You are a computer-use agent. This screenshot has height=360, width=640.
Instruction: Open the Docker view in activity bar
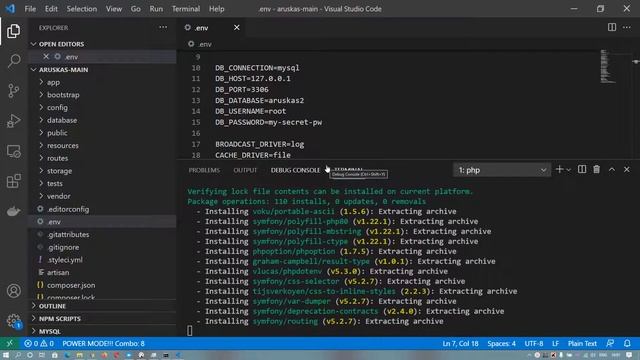[x=13, y=211]
